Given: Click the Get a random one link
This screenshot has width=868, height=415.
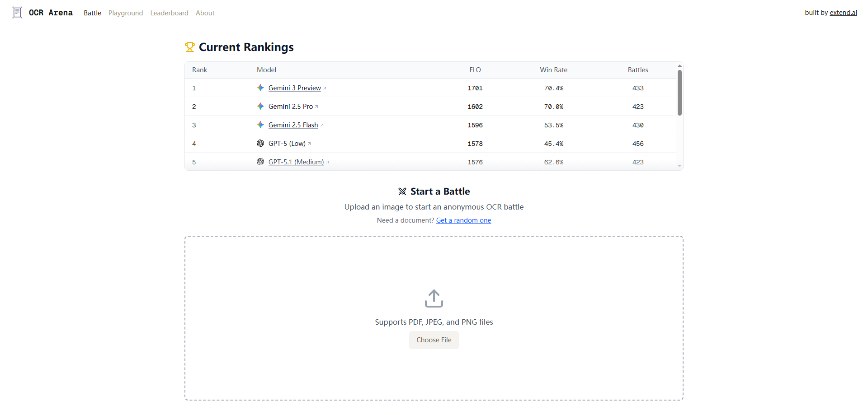Looking at the screenshot, I should 463,220.
